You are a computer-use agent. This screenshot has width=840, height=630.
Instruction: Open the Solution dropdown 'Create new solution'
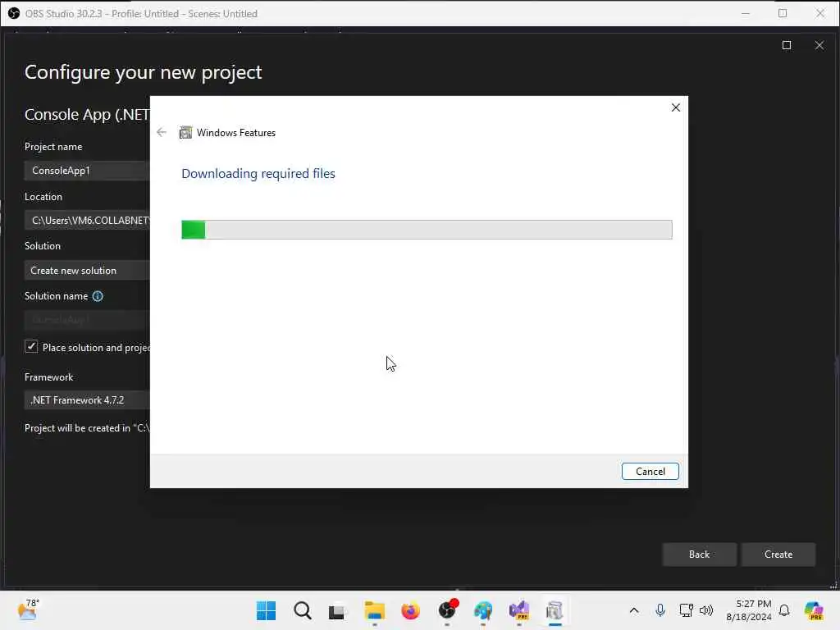click(x=87, y=271)
